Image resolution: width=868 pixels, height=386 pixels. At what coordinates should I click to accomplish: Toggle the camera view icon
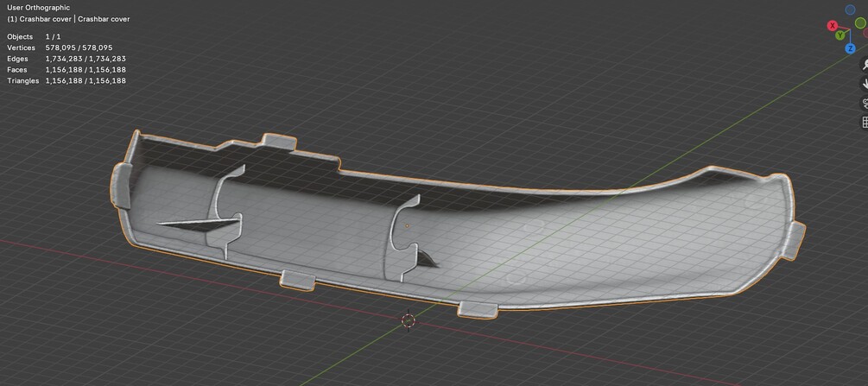pos(865,103)
